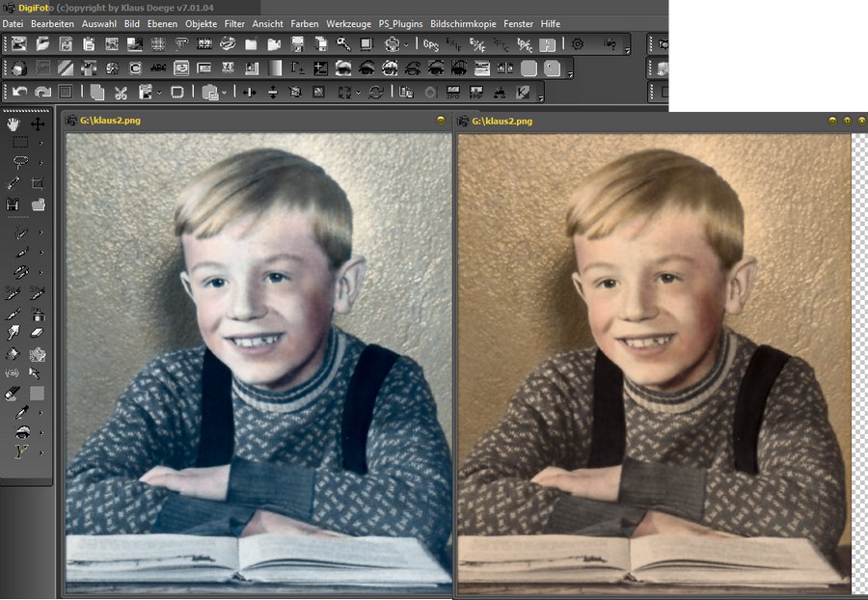Viewport: 868px width, 600px height.
Task: Expand the printer icon dropdown arrow
Action: click(406, 44)
